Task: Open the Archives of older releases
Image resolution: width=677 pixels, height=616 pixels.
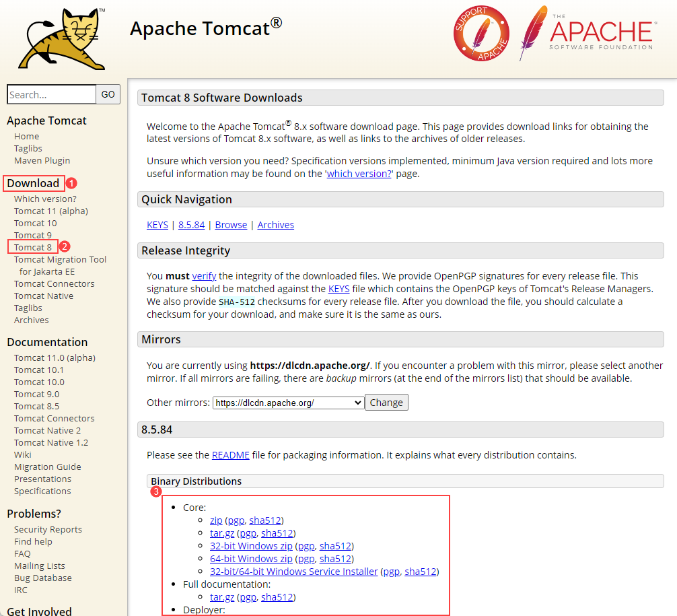Action: pyautogui.click(x=275, y=225)
